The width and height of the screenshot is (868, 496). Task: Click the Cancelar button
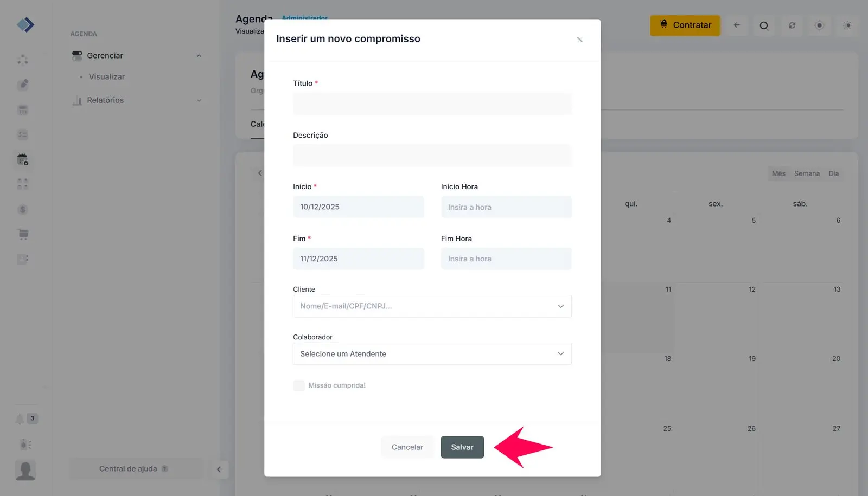coord(407,447)
